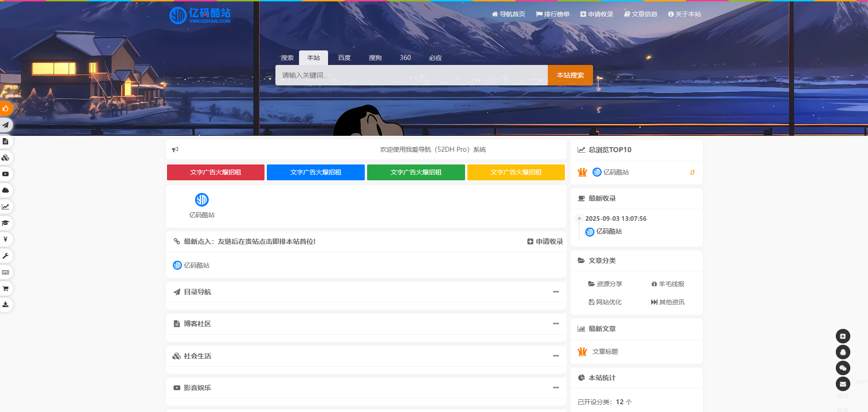This screenshot has width=868, height=412.
Task: Expand the 影音娱乐 section options
Action: pos(556,387)
